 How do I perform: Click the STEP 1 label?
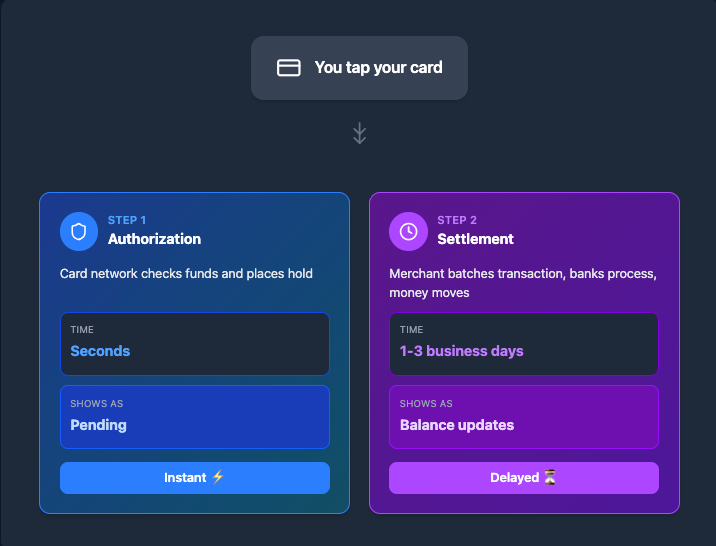(127, 220)
